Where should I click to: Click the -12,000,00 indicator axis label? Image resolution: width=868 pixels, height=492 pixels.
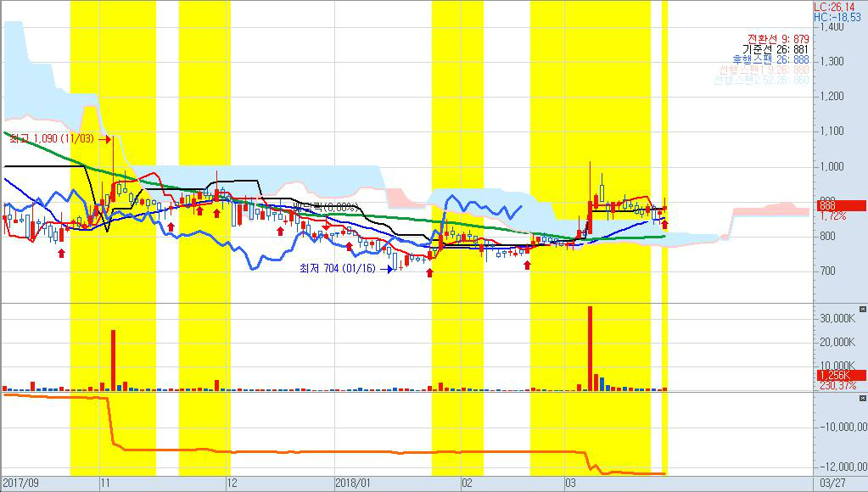coord(843,467)
